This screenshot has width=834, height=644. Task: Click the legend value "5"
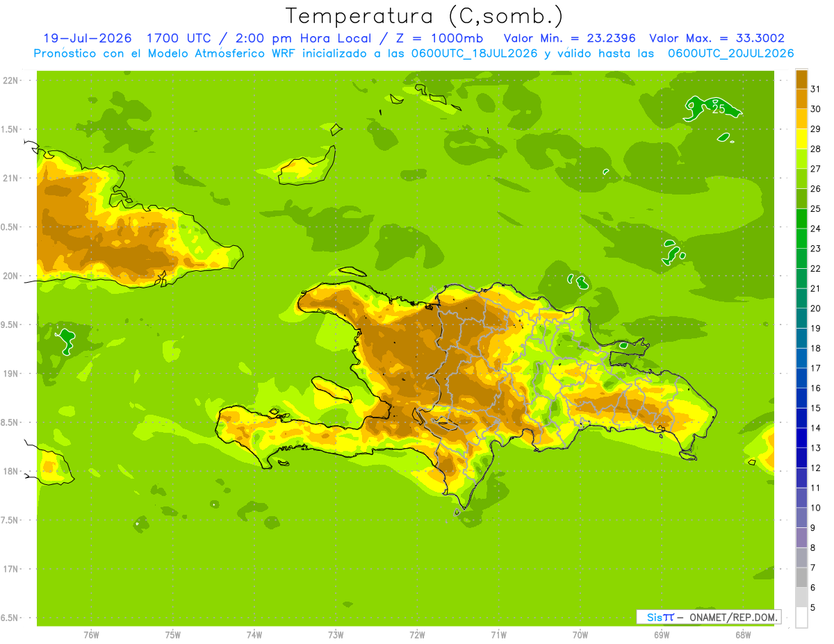[813, 607]
